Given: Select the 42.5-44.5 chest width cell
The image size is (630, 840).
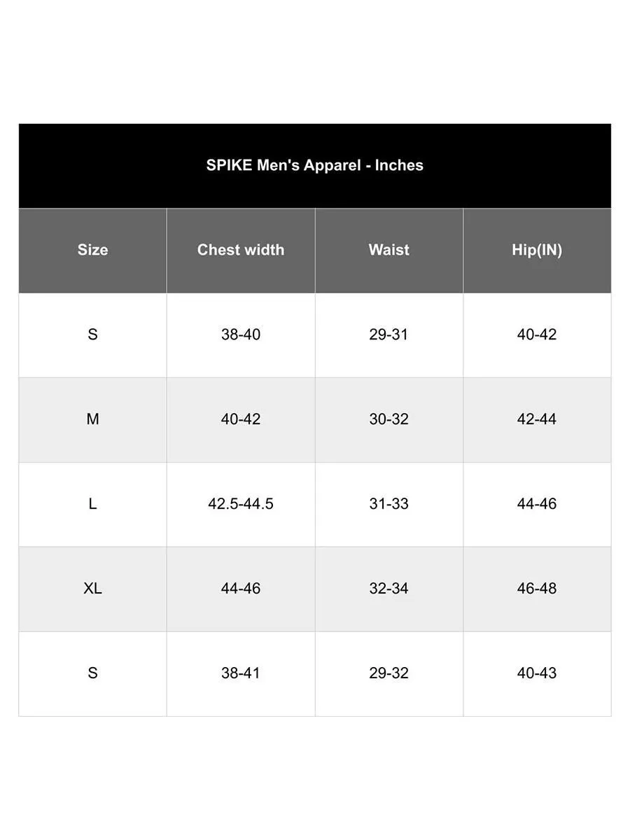Looking at the screenshot, I should [241, 504].
